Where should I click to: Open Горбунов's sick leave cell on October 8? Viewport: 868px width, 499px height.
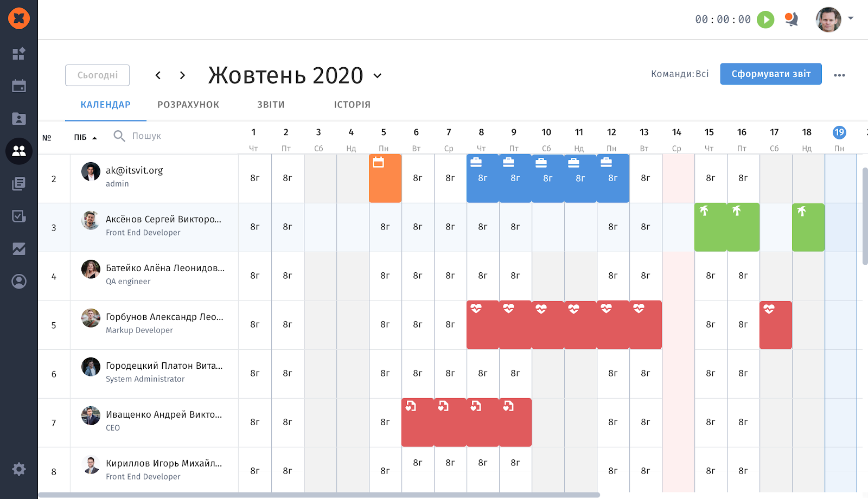tap(483, 325)
